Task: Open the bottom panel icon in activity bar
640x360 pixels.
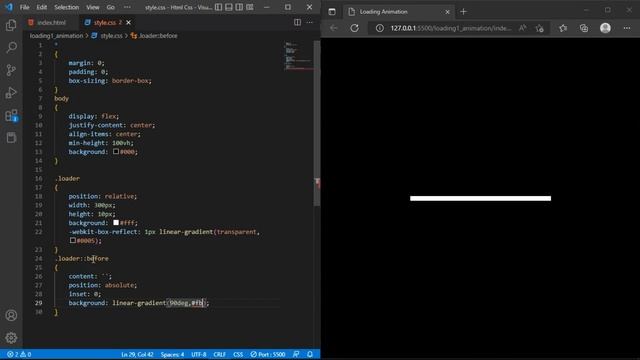Action: tap(11, 138)
